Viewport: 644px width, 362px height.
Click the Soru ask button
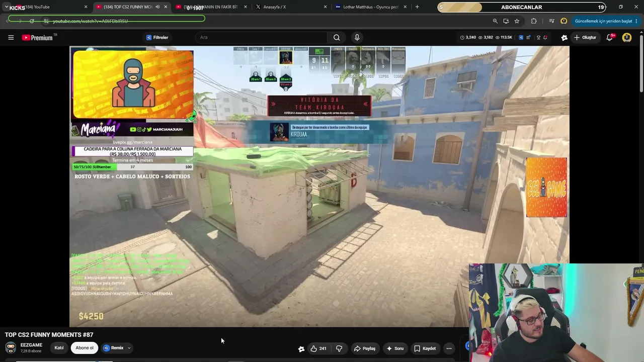point(395,348)
